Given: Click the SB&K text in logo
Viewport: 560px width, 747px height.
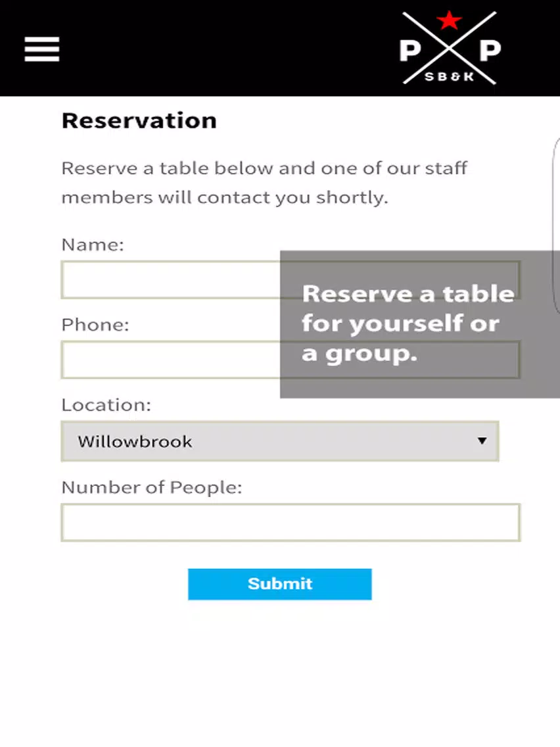Looking at the screenshot, I should click(x=449, y=77).
